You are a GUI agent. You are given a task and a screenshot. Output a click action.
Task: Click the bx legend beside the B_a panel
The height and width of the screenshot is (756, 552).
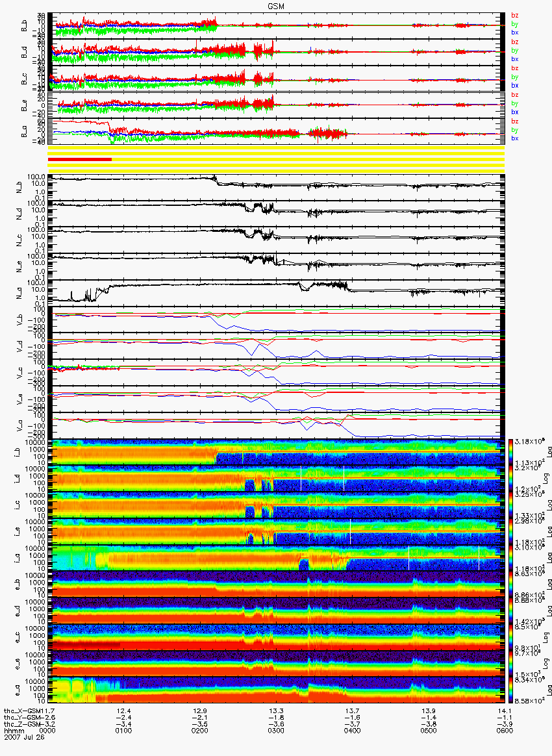point(514,139)
